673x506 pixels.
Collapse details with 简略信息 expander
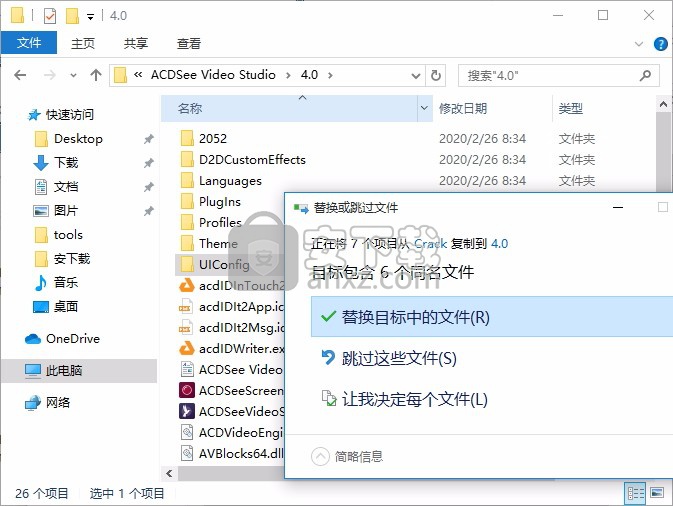347,457
